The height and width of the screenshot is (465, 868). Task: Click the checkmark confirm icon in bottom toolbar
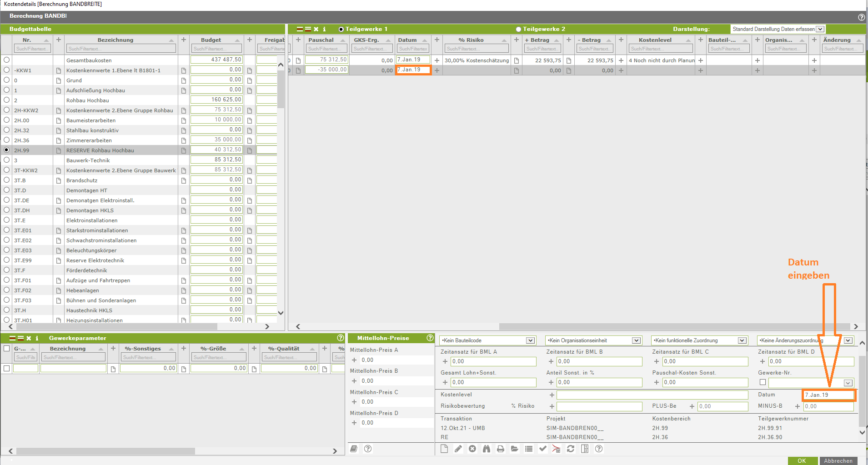542,449
